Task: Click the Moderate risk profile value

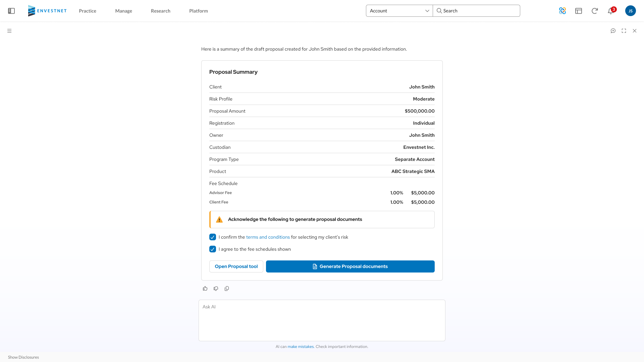Action: [424, 99]
